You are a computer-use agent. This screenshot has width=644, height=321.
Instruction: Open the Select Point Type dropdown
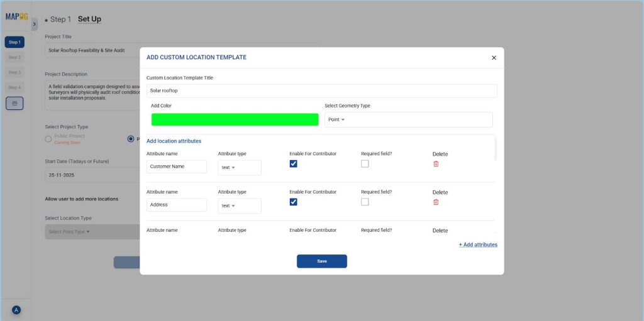92,232
